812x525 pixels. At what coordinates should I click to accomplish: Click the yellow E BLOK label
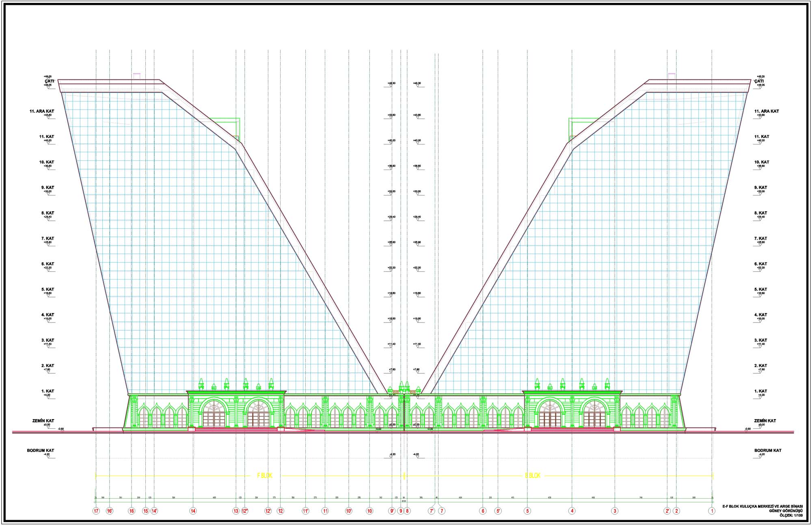(x=533, y=476)
